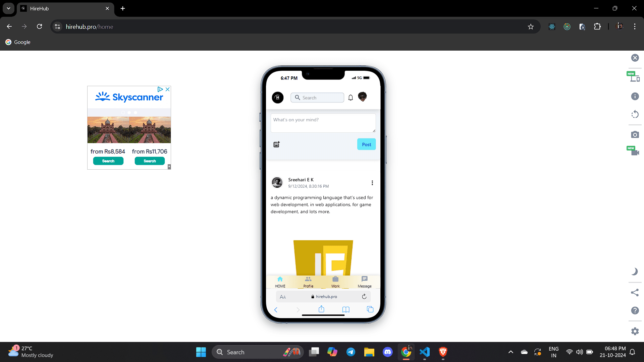Open user avatar next to notification bell

click(x=362, y=97)
